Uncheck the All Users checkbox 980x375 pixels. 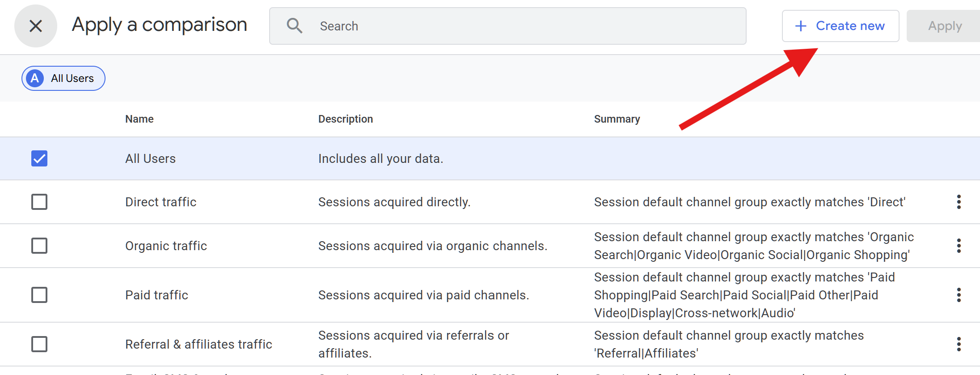coord(39,158)
